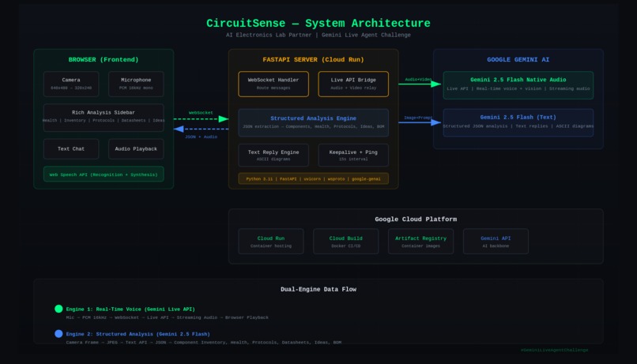Click the blue dashed JSON + Audio arrow
Screen dimensions: 637x364
point(201,129)
